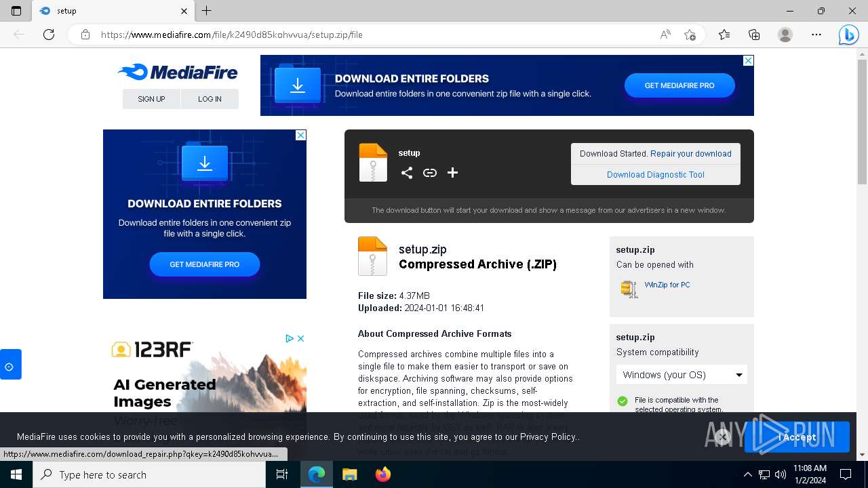Click GET MEDIAFIRE PRO in left ad
The width and height of the screenshot is (868, 488).
coord(205,264)
